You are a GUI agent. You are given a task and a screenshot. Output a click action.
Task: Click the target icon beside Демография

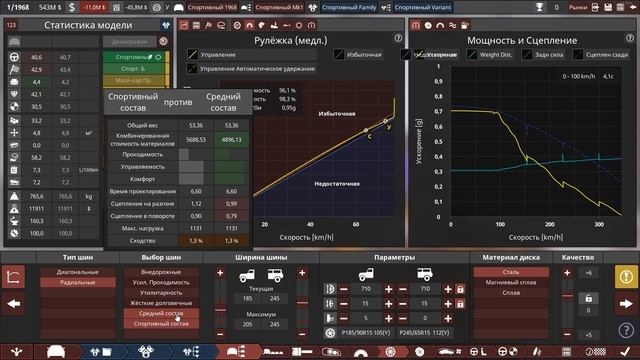(x=163, y=41)
